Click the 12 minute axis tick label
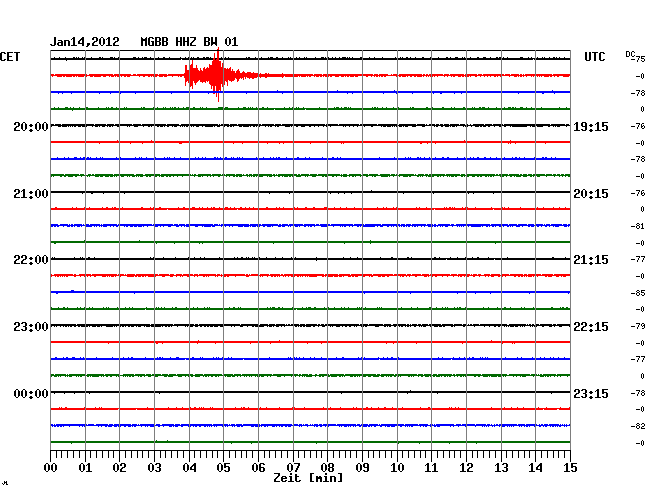650x494 pixels. pyautogui.click(x=466, y=467)
